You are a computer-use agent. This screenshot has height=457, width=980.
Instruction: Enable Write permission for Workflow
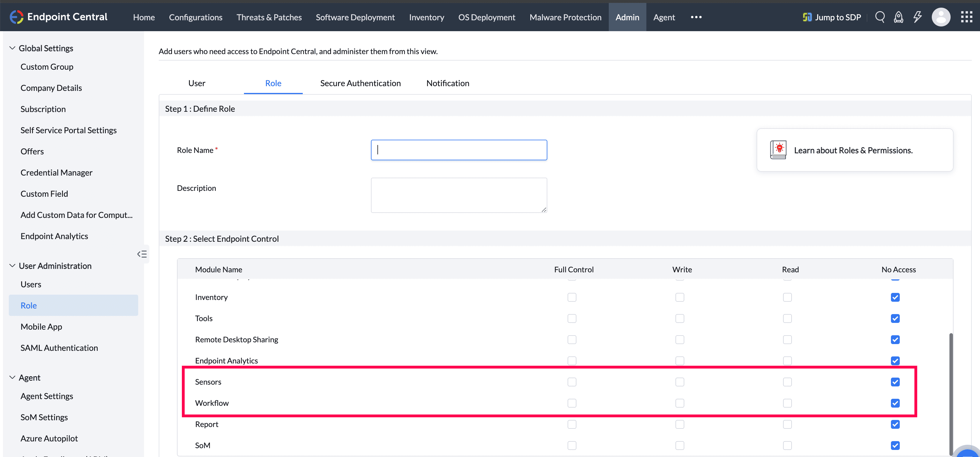[680, 403]
